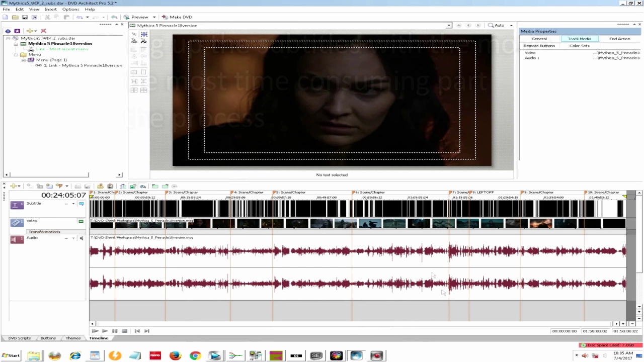Open the Preview dropdown arrow
Screen dimensions: 644x362
[154, 17]
